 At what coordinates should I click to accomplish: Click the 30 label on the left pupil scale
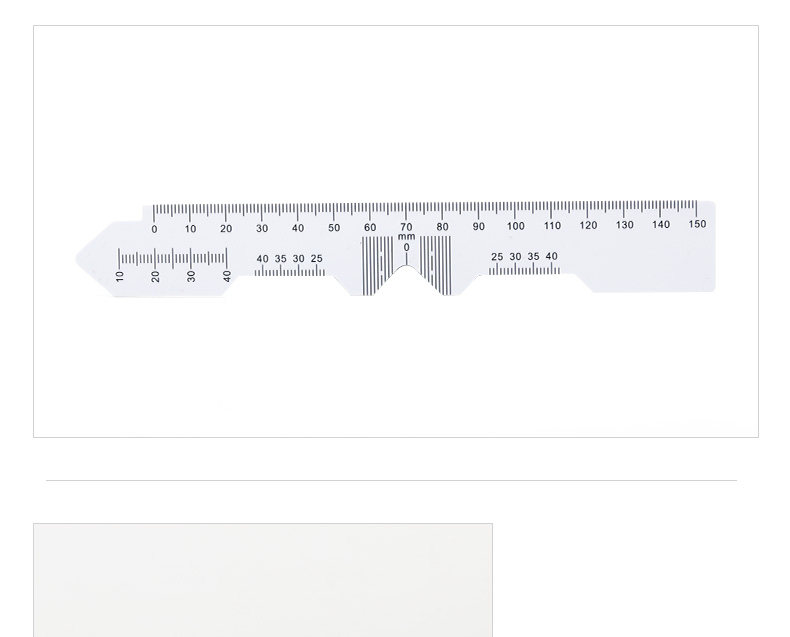tap(298, 259)
